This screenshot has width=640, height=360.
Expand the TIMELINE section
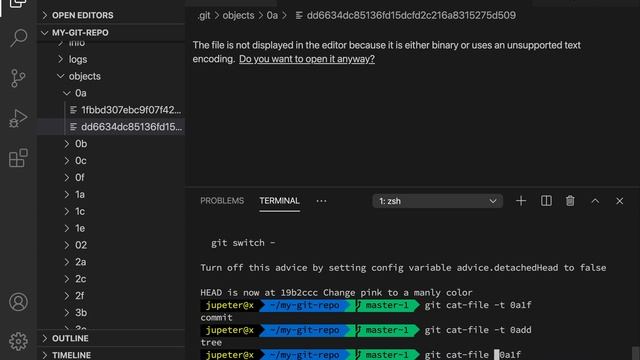click(x=111, y=355)
